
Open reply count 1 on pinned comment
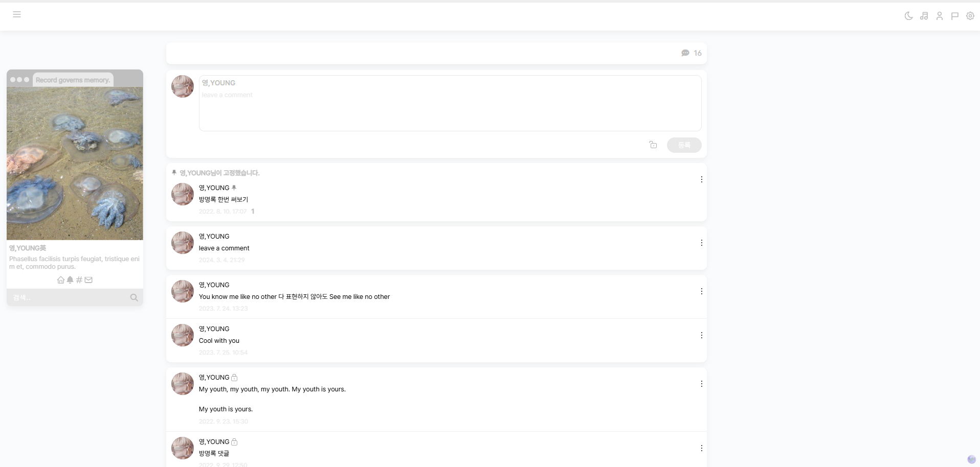coord(253,212)
